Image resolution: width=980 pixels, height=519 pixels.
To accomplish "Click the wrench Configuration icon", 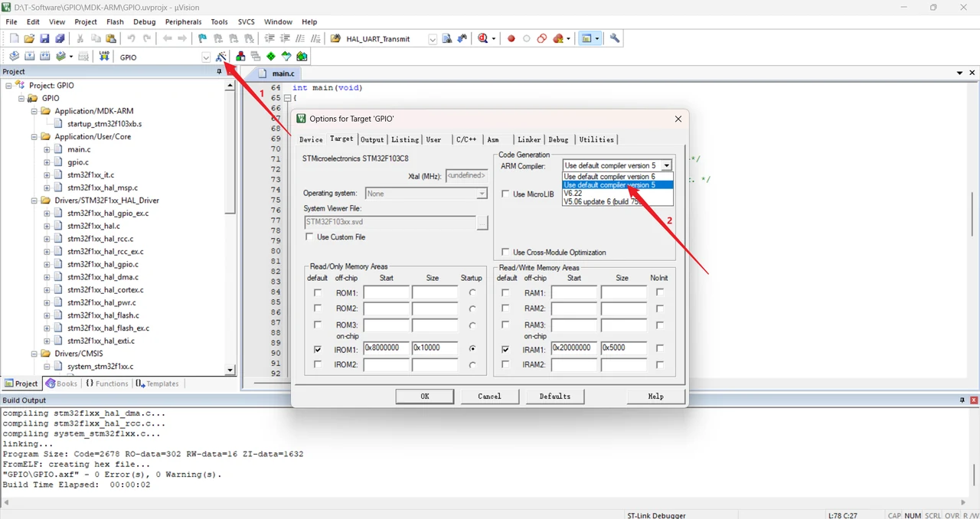I will coord(614,38).
